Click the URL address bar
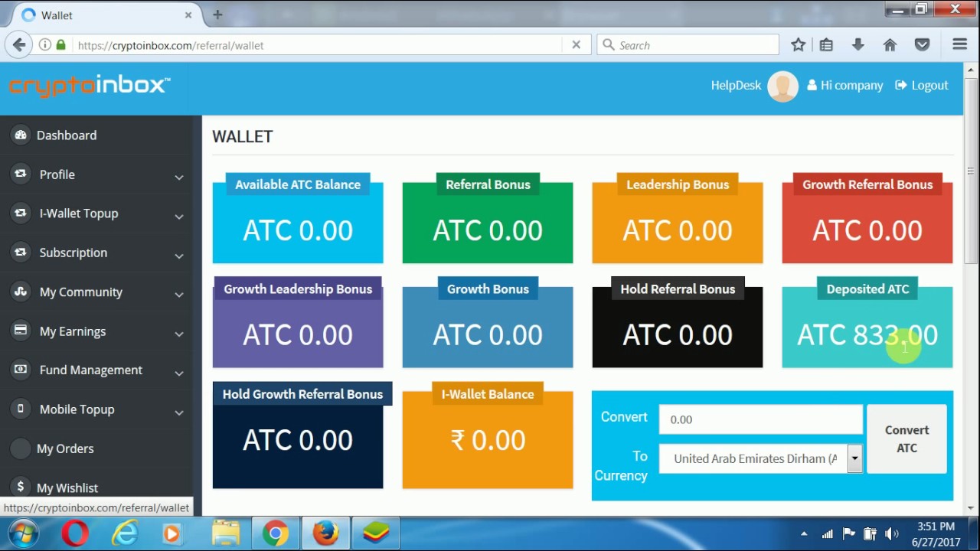Viewport: 980px width, 551px height. pyautogui.click(x=318, y=45)
